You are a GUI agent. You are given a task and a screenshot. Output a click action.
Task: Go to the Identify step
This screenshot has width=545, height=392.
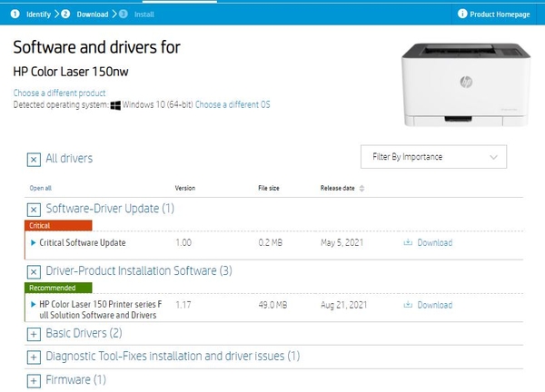pyautogui.click(x=38, y=15)
